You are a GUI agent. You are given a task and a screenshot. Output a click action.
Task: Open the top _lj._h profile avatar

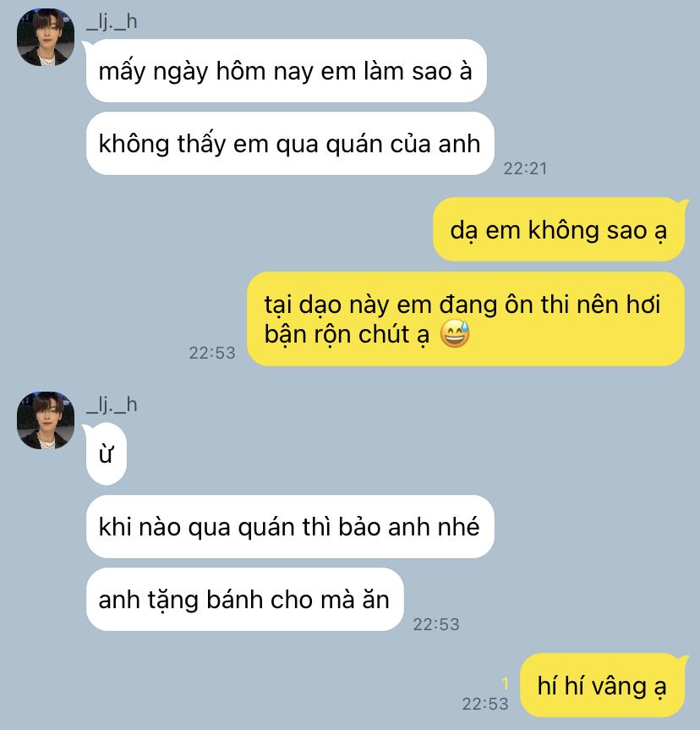click(x=46, y=36)
